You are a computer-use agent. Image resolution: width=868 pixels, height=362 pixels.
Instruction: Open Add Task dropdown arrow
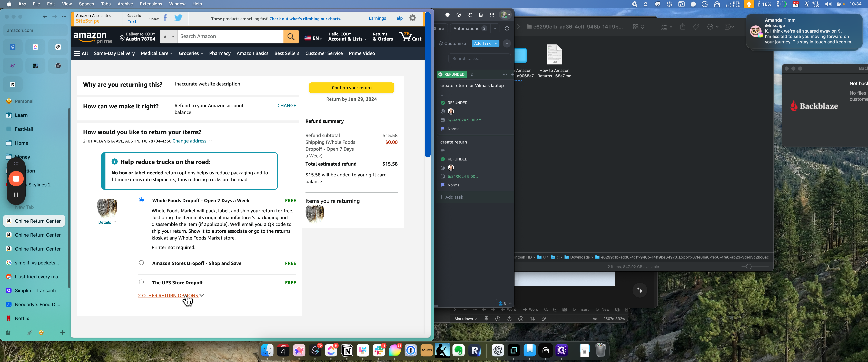(x=496, y=43)
